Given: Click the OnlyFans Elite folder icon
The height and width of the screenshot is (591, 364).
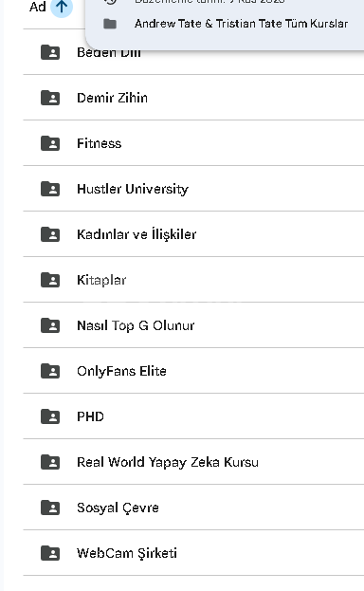Looking at the screenshot, I should tap(50, 371).
